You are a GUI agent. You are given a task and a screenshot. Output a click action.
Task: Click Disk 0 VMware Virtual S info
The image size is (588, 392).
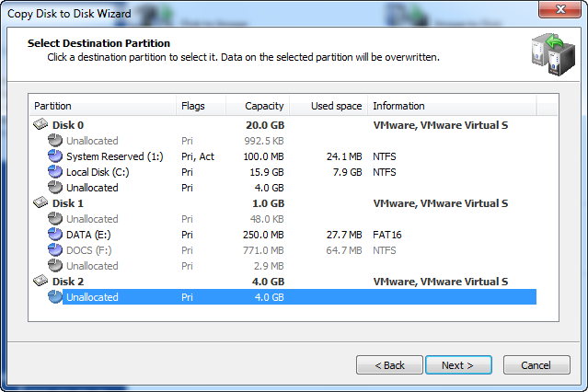tap(441, 125)
